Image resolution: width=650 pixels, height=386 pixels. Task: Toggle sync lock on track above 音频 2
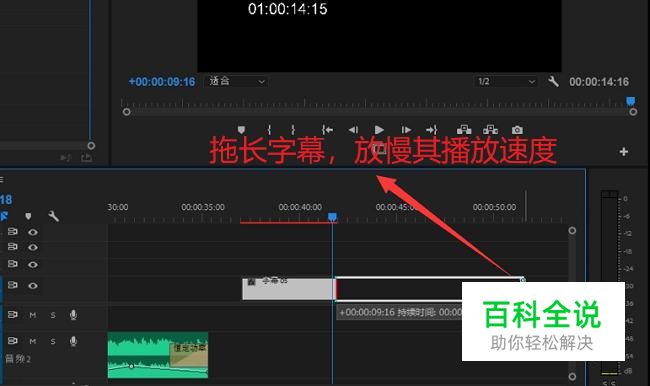[13, 314]
